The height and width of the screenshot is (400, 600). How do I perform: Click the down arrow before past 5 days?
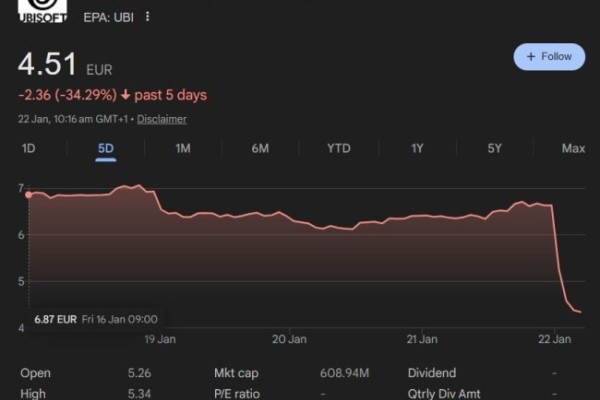point(126,95)
